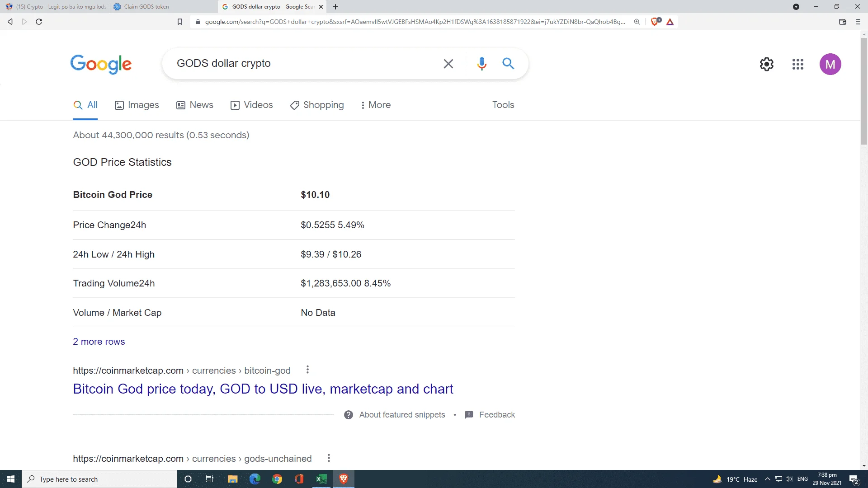868x488 pixels.
Task: Open page zoom indicator in address bar
Action: [637, 22]
